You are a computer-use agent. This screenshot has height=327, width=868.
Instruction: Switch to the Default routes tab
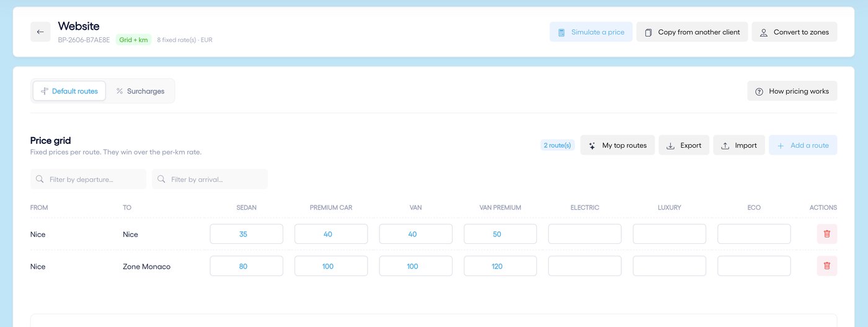[x=69, y=91]
